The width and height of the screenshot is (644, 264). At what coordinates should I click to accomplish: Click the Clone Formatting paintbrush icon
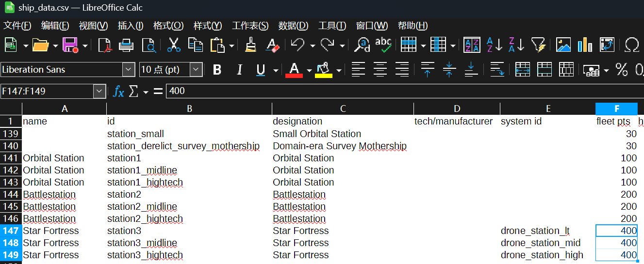[x=251, y=46]
